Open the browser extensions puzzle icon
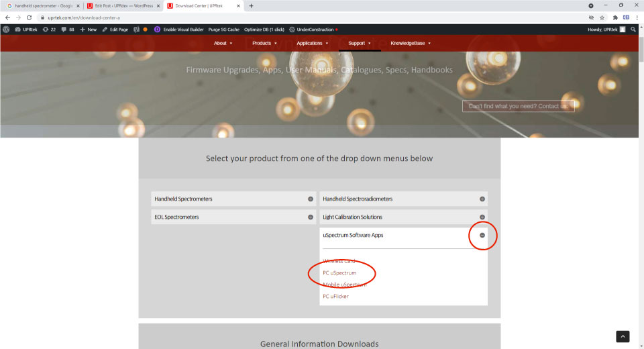Screen dimensions: 644x349 coord(615,17)
